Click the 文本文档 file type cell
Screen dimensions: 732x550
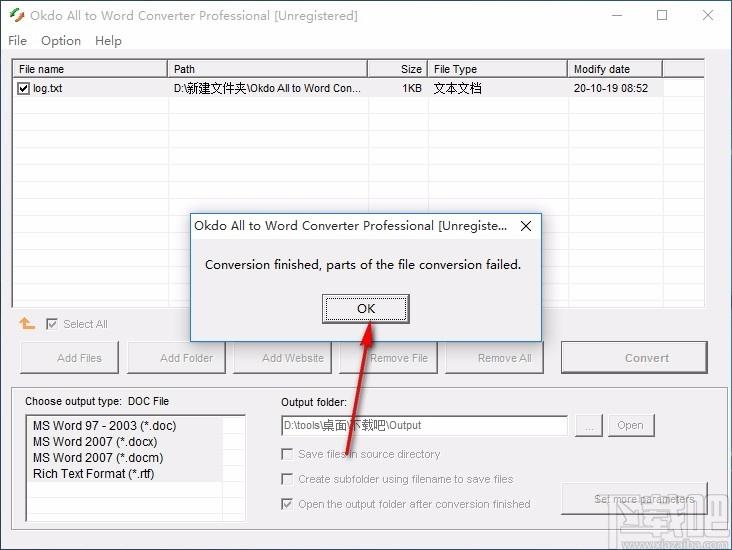pos(457,88)
